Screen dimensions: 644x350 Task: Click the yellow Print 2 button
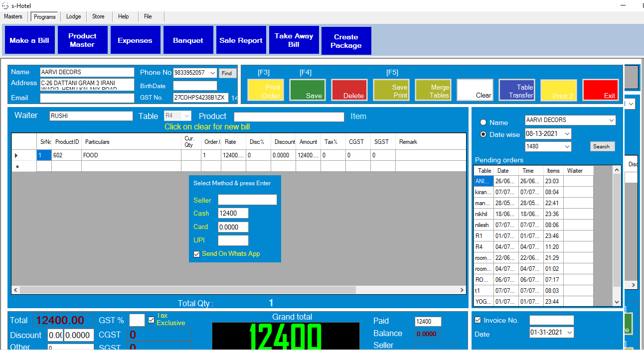pyautogui.click(x=559, y=91)
